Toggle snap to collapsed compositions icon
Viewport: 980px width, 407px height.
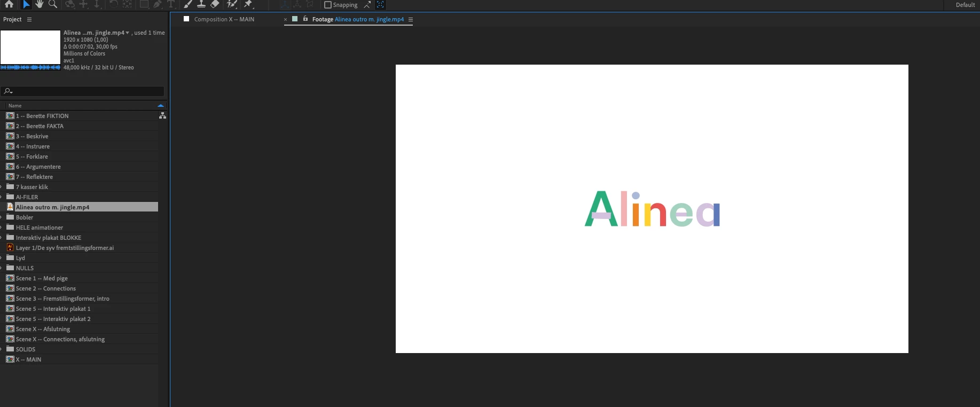pos(380,5)
